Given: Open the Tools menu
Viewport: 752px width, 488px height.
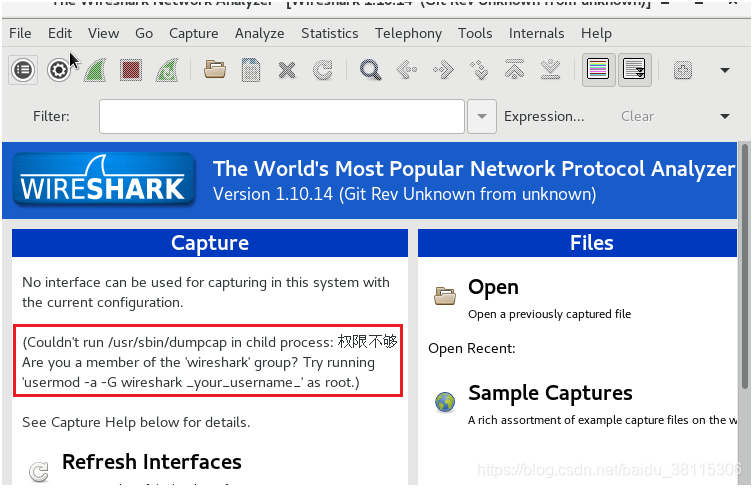Looking at the screenshot, I should 475,34.
